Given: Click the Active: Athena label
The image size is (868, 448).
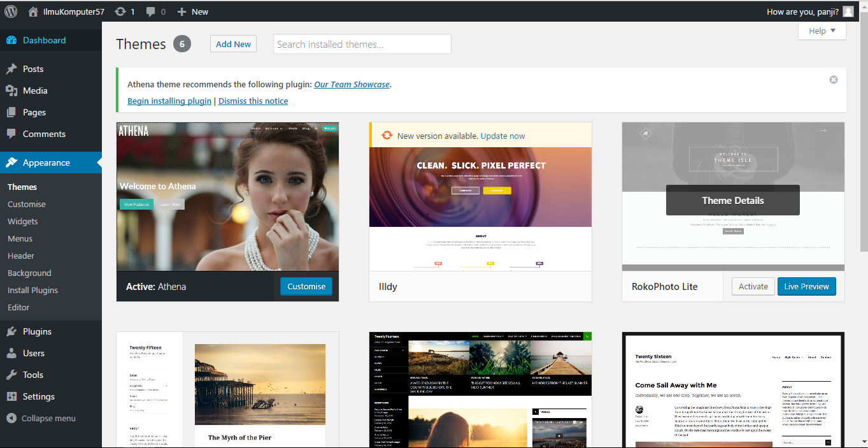Looking at the screenshot, I should (156, 287).
